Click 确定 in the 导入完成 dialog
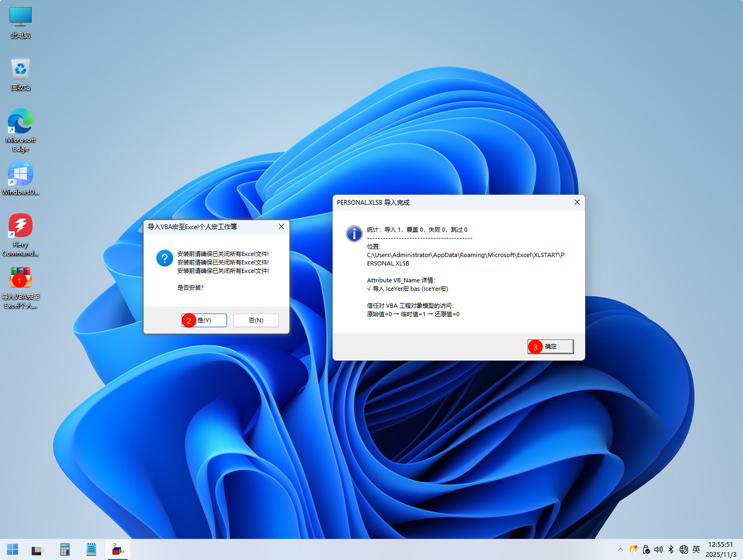 (x=550, y=346)
